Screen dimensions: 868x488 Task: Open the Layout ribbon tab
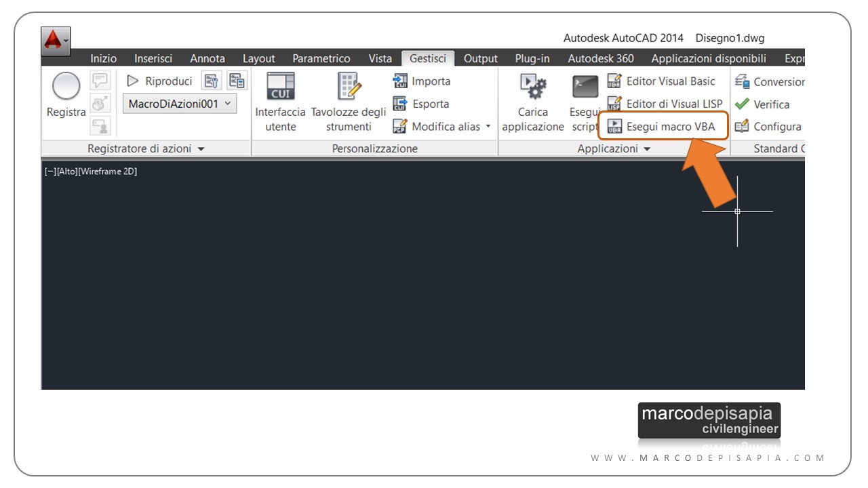pos(259,58)
